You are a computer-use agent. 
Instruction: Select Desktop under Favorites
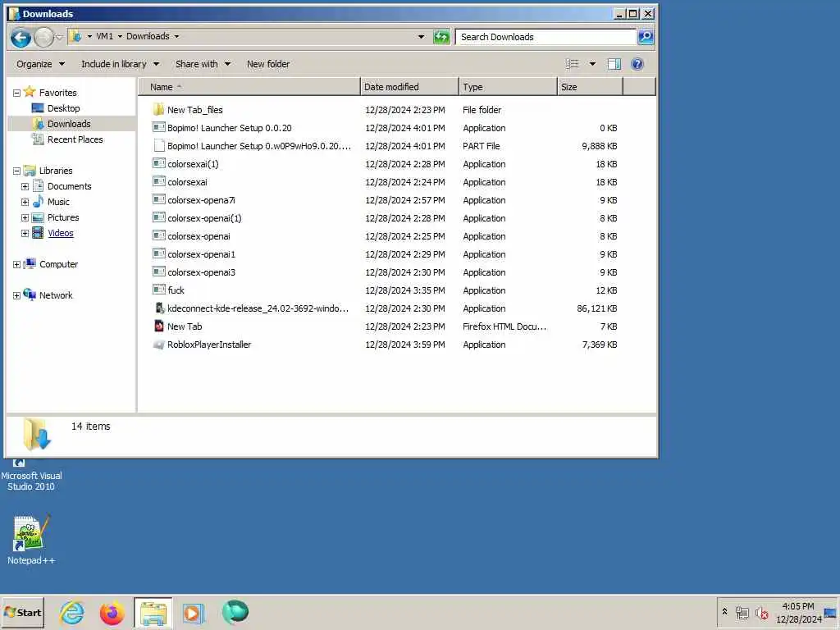tap(63, 108)
